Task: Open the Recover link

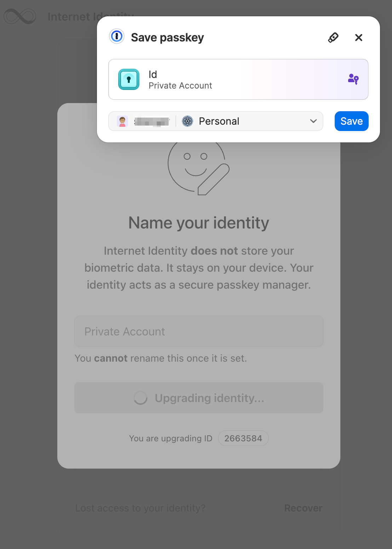Action: point(303,508)
